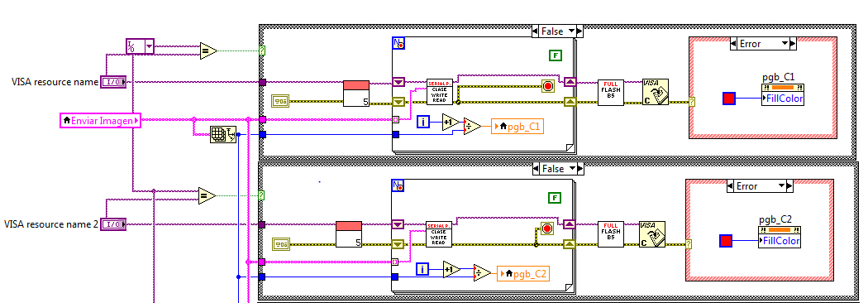The image size is (868, 303).
Task: Click the upper VISA Close node icon
Action: click(x=656, y=92)
